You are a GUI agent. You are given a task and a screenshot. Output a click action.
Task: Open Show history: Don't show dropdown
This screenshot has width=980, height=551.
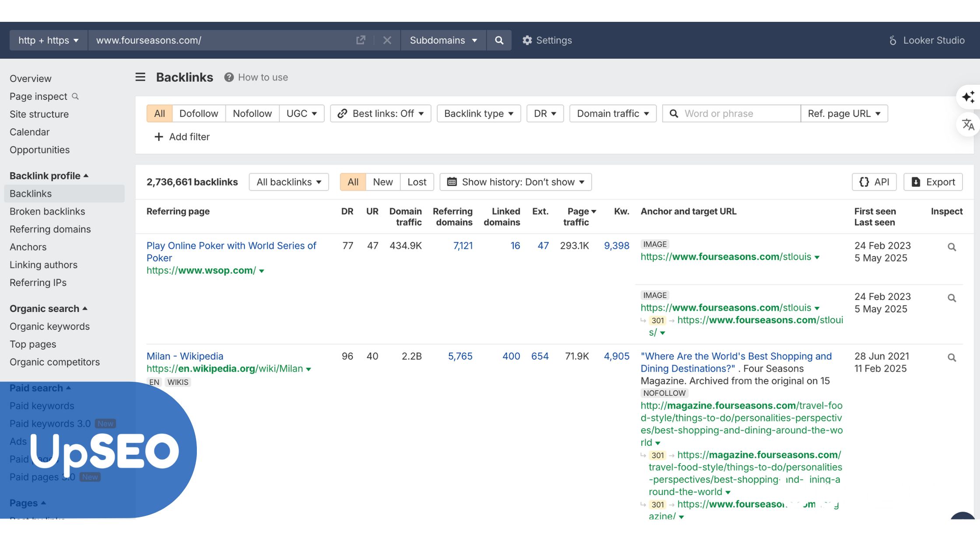tap(515, 182)
